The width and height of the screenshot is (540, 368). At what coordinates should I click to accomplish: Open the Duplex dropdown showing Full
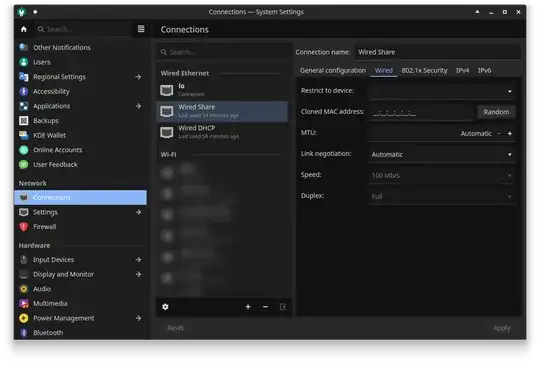pos(442,197)
